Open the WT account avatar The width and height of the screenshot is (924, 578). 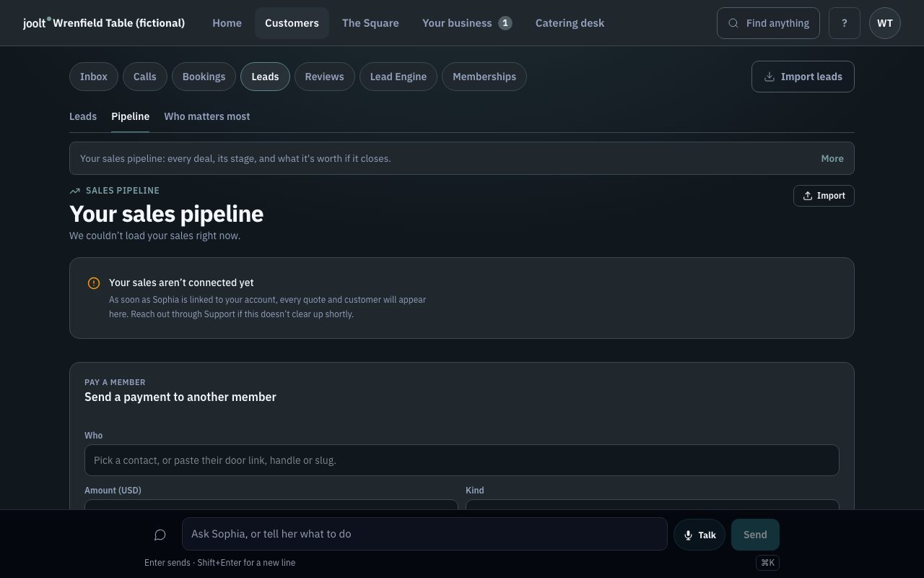885,23
